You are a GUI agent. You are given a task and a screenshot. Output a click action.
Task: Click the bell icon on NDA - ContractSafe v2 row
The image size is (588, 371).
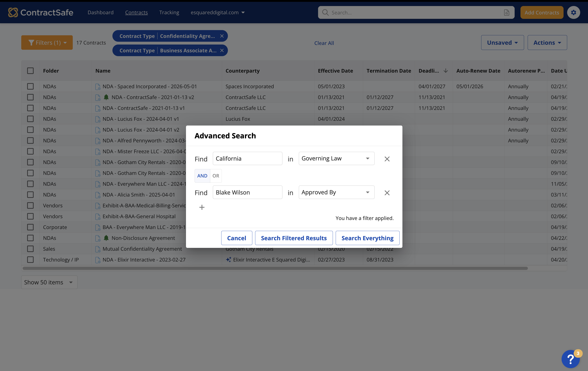(106, 97)
